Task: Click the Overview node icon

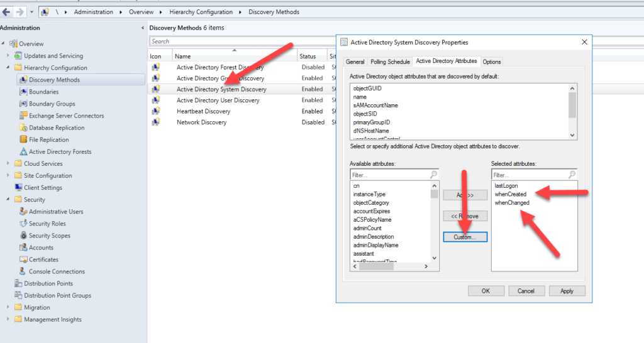Action: [x=14, y=43]
